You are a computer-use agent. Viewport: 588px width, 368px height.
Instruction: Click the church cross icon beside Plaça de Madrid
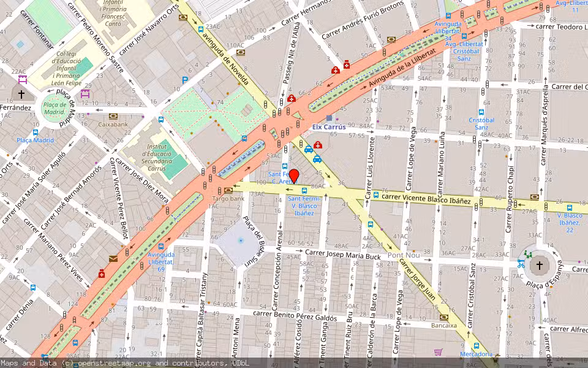point(21,94)
